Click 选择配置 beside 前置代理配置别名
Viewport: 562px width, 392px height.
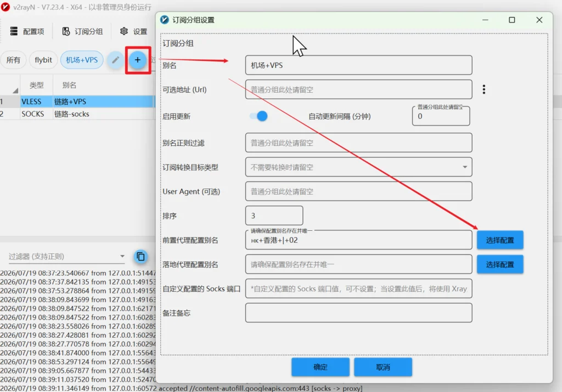[x=500, y=240]
